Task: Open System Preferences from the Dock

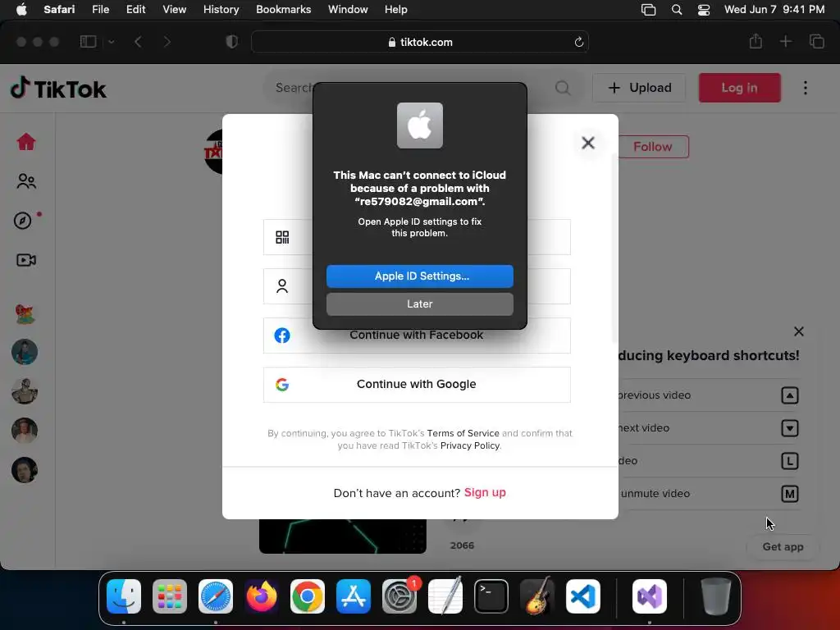Action: 399,596
